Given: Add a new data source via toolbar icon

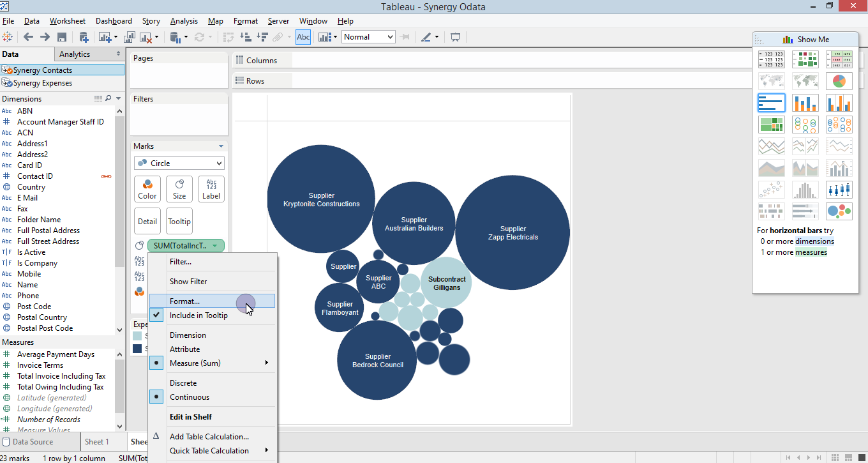Looking at the screenshot, I should (84, 37).
